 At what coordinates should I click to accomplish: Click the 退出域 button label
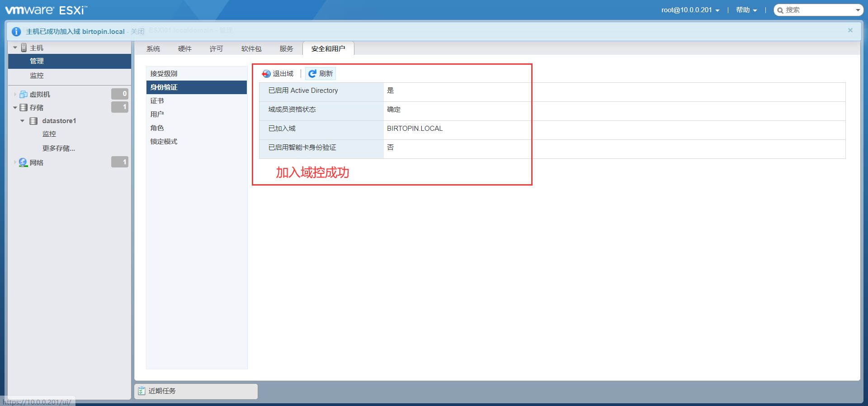[x=283, y=74]
